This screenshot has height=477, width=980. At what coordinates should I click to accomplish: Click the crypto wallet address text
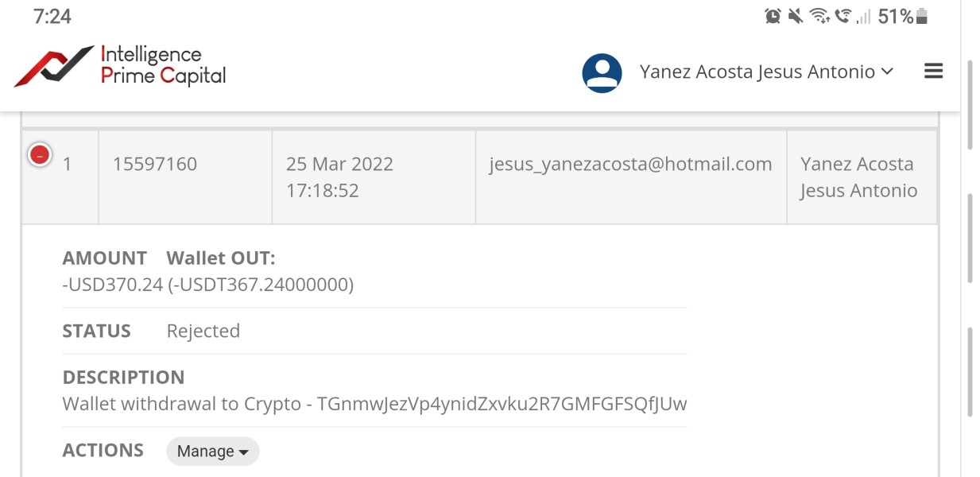pyautogui.click(x=502, y=404)
